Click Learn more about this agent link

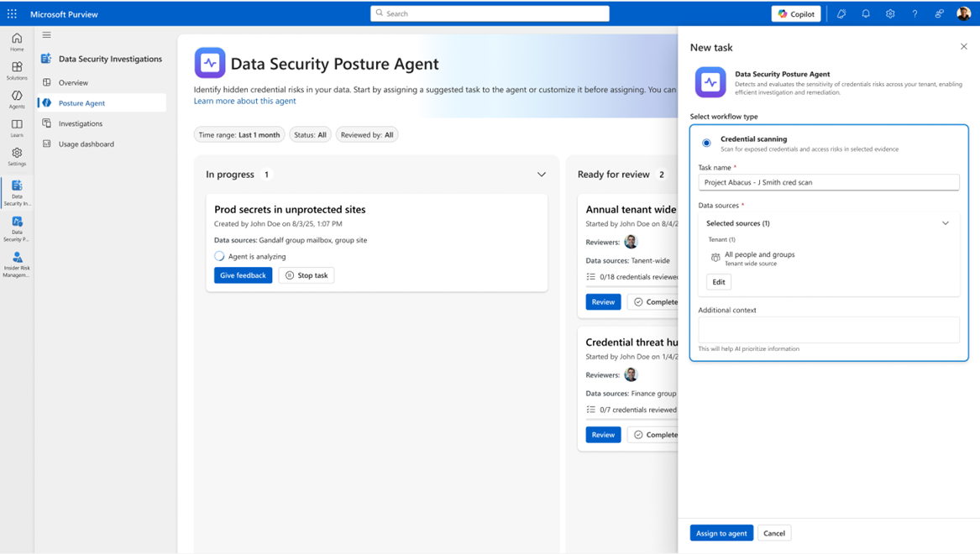(244, 101)
